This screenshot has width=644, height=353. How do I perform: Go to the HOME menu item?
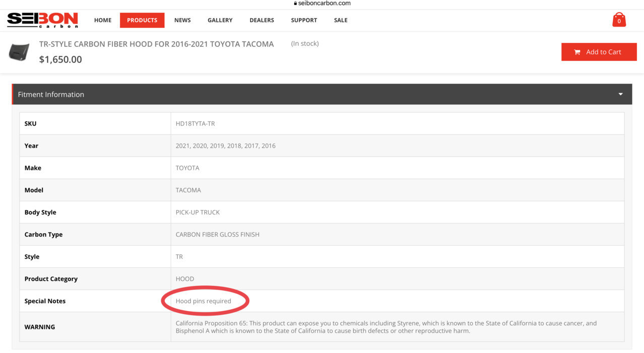pyautogui.click(x=103, y=20)
